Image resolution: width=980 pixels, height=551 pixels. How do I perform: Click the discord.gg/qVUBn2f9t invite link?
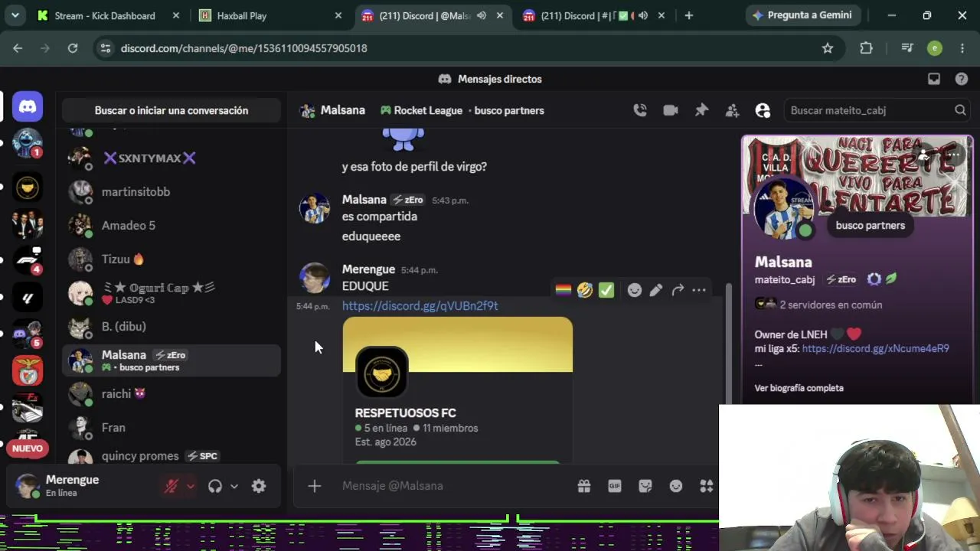point(420,305)
